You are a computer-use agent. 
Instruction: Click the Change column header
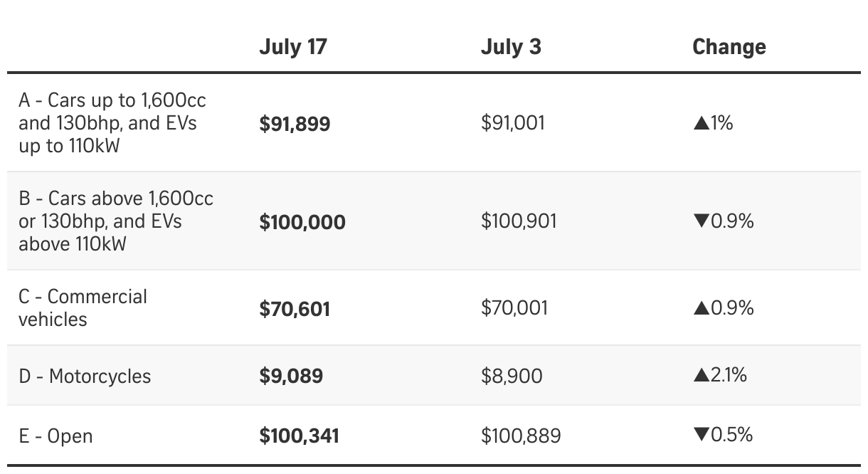[x=729, y=47]
